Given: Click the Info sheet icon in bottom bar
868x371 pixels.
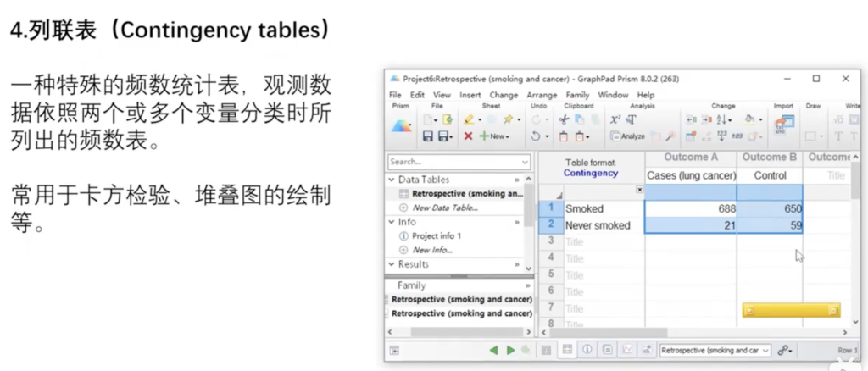Looking at the screenshot, I should pos(587,350).
